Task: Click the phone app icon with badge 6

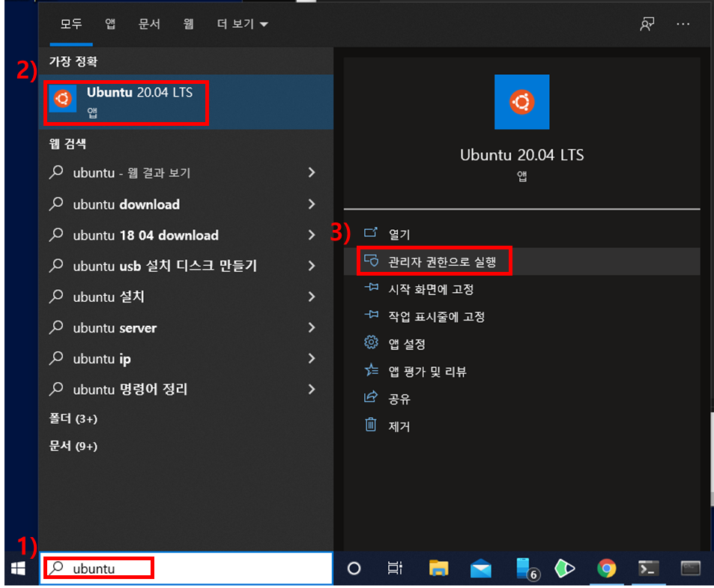Action: [x=527, y=569]
